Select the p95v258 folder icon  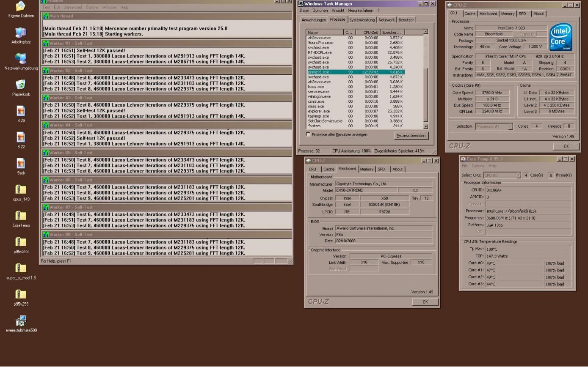coord(21,243)
